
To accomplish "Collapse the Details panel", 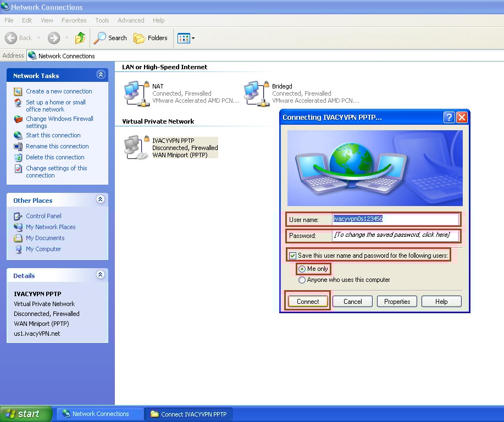I will (x=101, y=275).
